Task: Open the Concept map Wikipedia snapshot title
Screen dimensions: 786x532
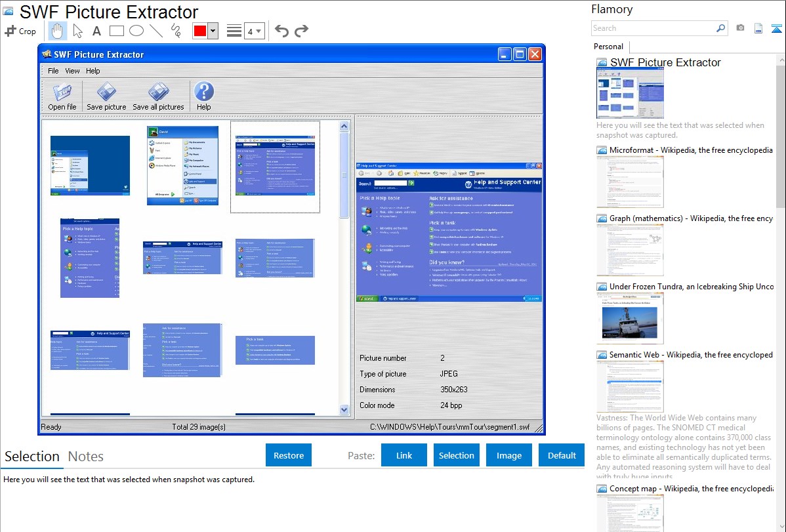Action: tap(691, 489)
